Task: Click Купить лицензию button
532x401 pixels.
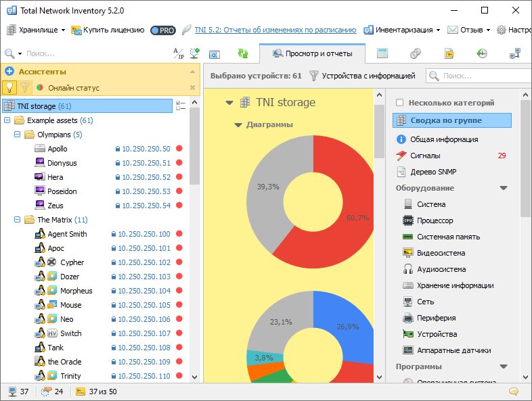Action: click(108, 30)
